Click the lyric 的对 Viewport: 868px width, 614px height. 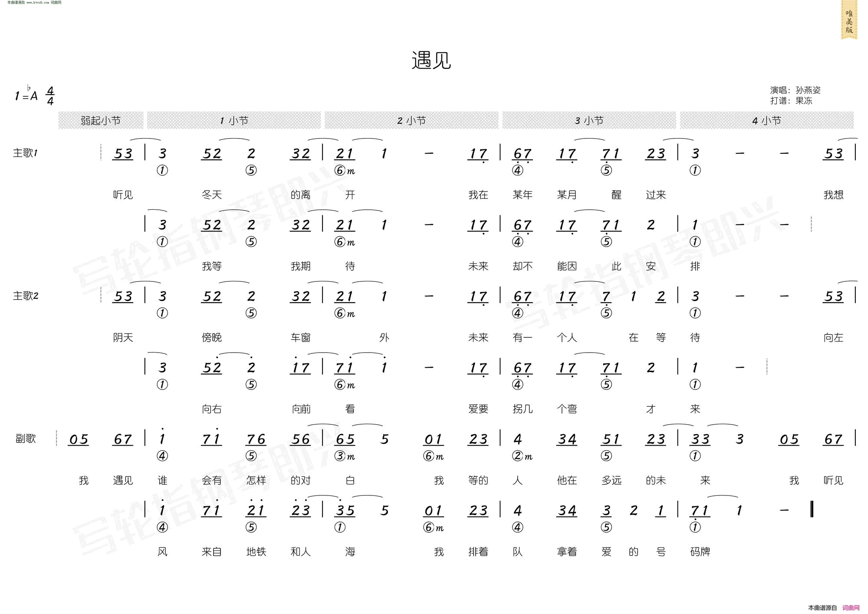click(x=301, y=480)
